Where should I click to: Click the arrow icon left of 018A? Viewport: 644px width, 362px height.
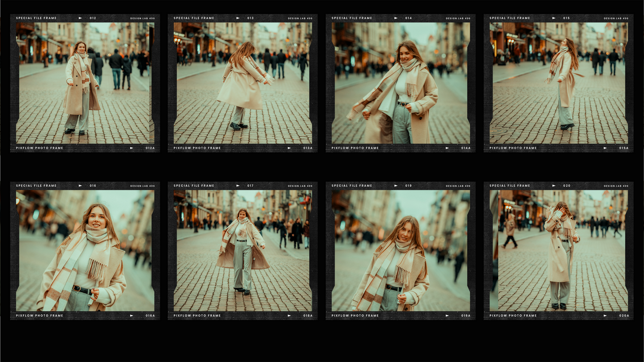(289, 316)
